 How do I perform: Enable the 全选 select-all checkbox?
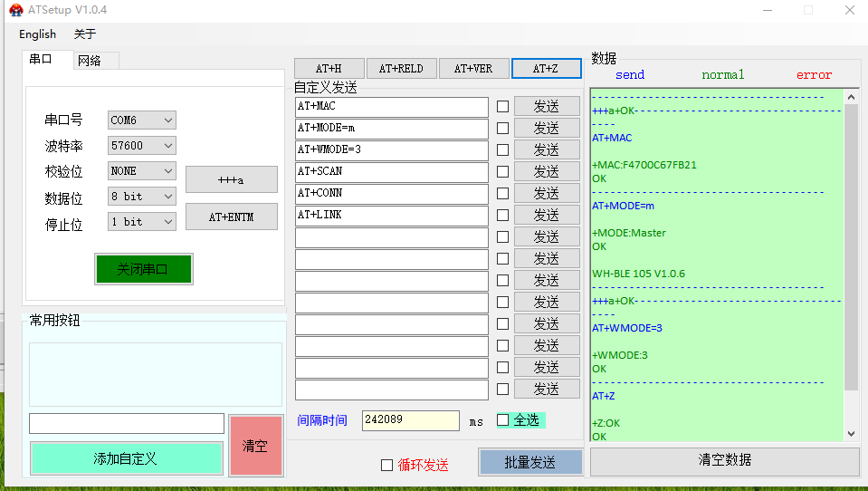[x=503, y=420]
